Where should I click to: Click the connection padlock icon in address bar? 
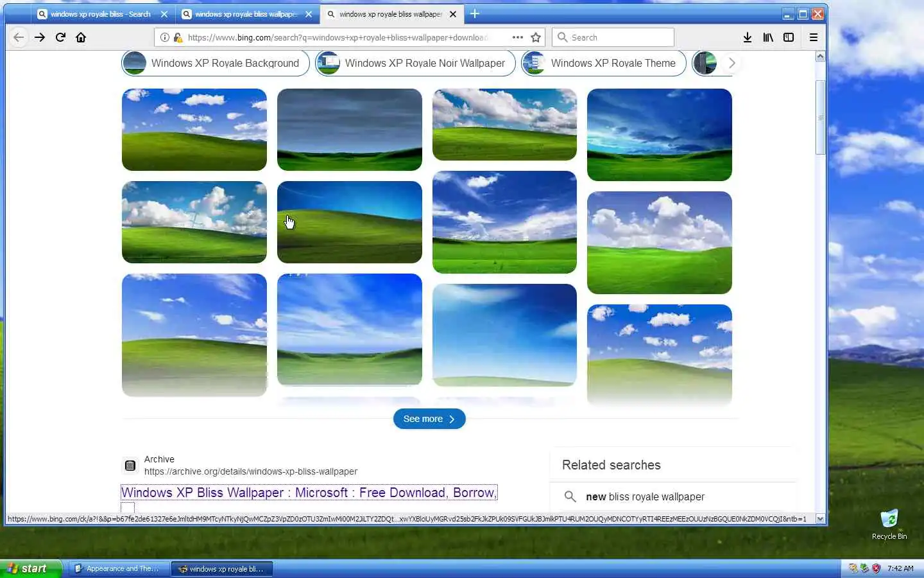(178, 37)
